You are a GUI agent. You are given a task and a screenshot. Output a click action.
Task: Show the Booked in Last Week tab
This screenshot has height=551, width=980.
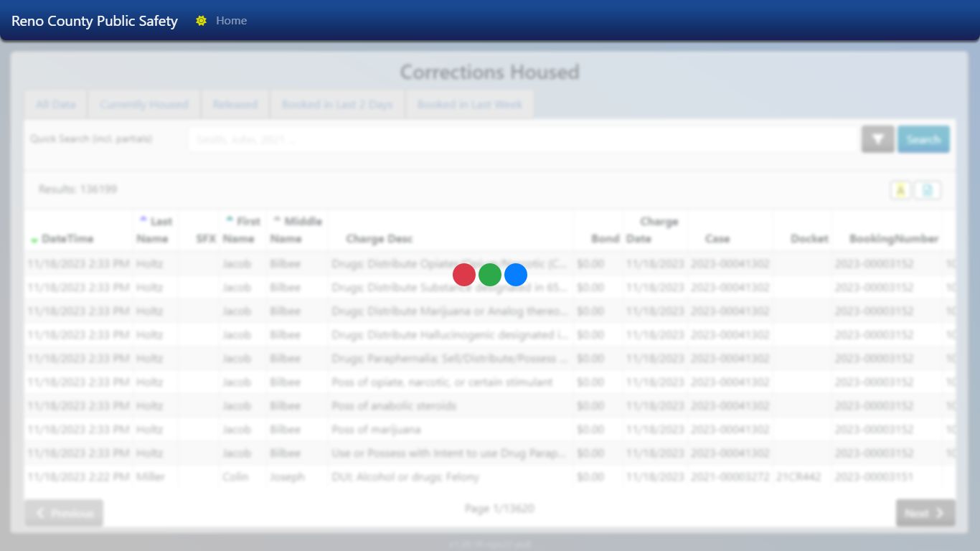point(469,104)
